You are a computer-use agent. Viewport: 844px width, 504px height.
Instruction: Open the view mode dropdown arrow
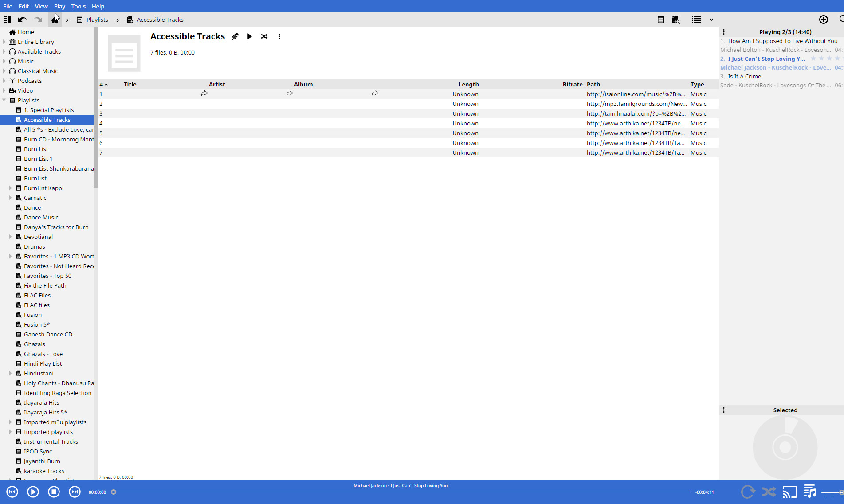[x=711, y=20]
